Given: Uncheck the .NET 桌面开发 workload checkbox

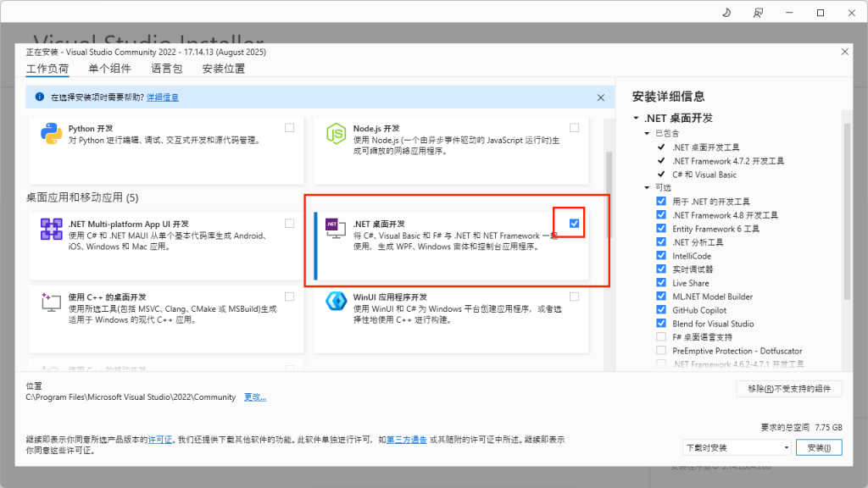Looking at the screenshot, I should click(x=573, y=222).
